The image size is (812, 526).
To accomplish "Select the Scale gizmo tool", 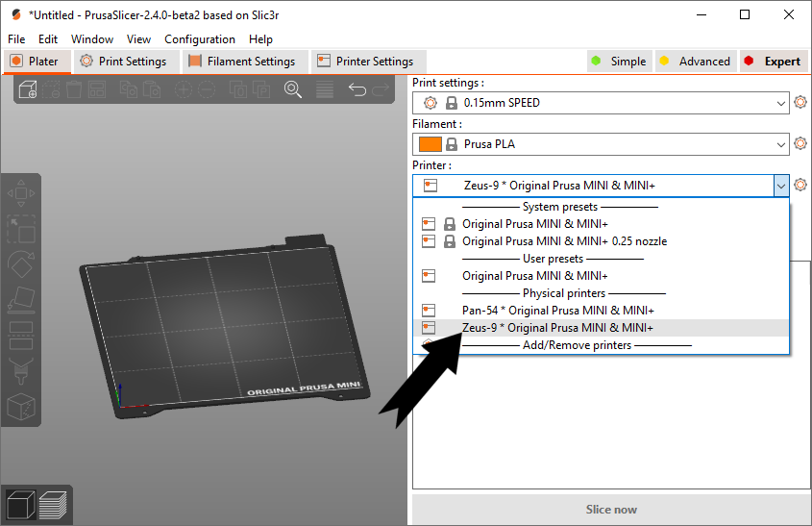I will coord(21,229).
